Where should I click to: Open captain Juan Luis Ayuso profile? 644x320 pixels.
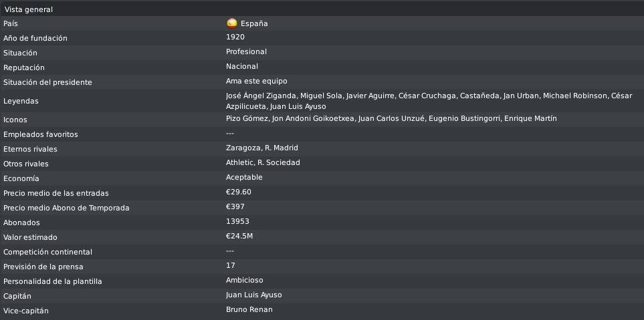[x=254, y=295]
